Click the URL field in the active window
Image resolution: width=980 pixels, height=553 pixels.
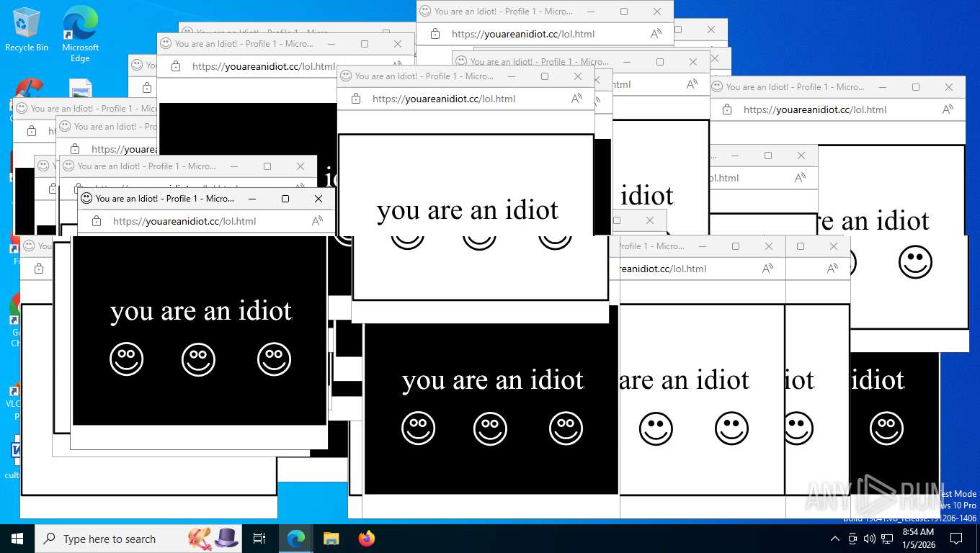184,221
